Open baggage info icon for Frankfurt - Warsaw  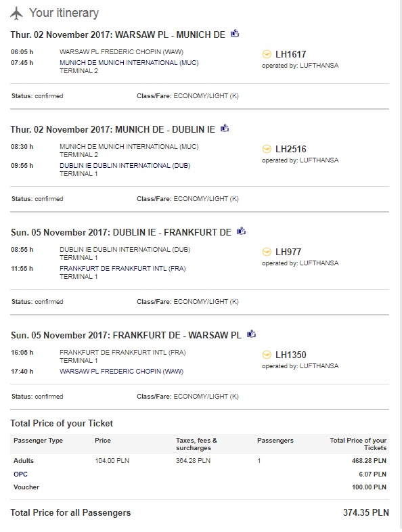(251, 334)
